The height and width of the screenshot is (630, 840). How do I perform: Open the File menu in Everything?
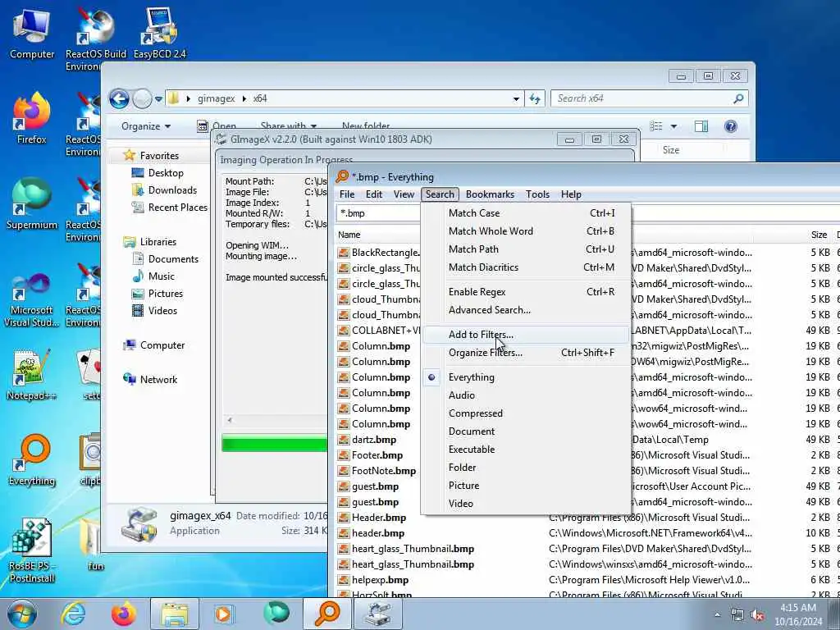pos(347,194)
